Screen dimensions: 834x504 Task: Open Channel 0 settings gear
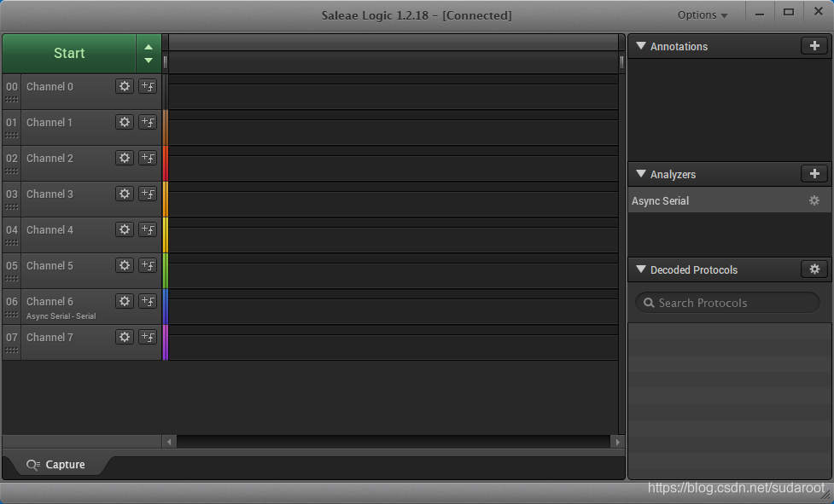pyautogui.click(x=125, y=87)
